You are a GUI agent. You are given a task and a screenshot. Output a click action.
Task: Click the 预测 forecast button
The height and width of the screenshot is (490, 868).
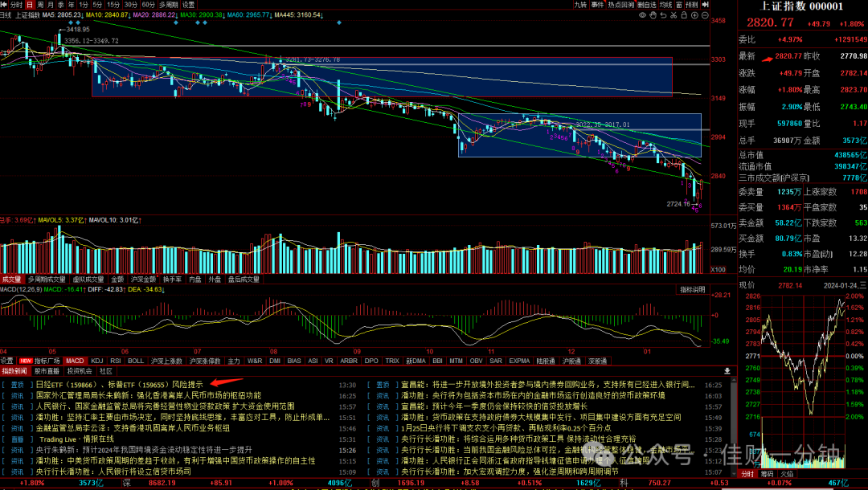(691, 5)
